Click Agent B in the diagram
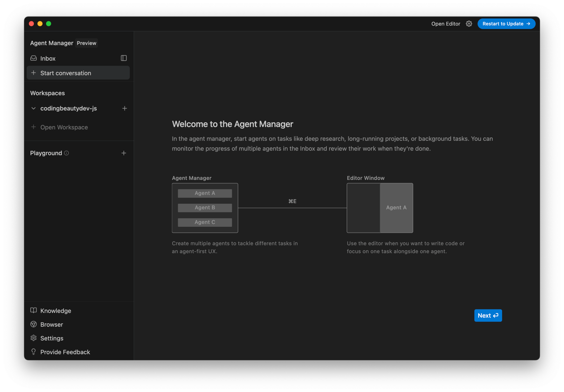The height and width of the screenshot is (392, 564). tap(205, 208)
